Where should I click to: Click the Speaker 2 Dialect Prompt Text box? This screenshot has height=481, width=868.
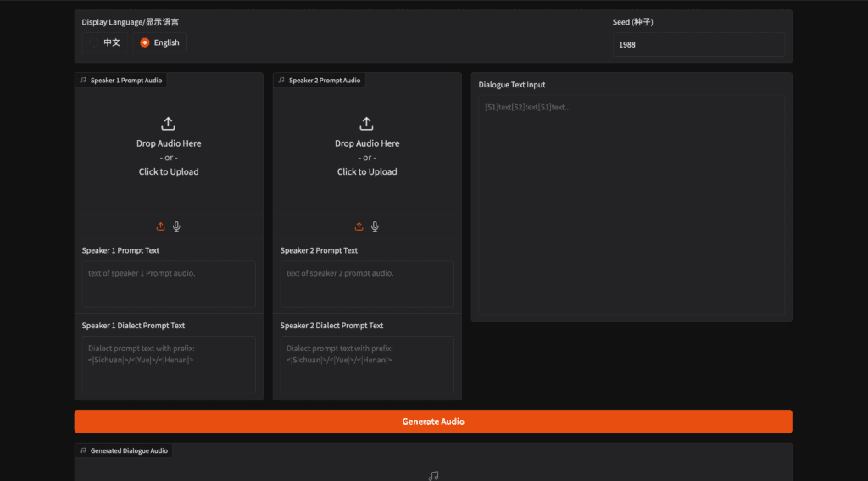(x=366, y=365)
